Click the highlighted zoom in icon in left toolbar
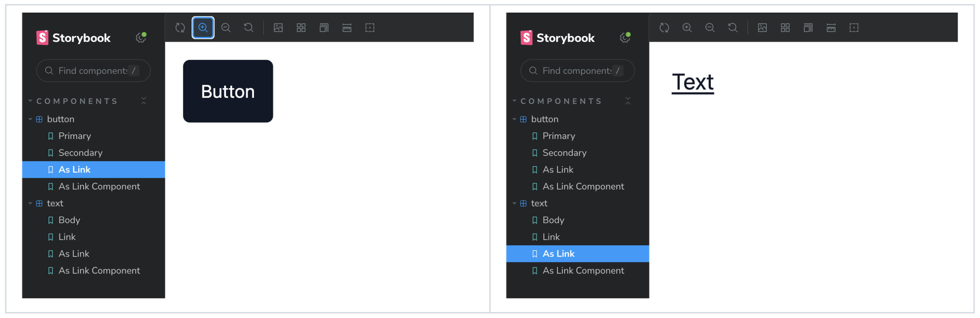The image size is (980, 318). (203, 28)
